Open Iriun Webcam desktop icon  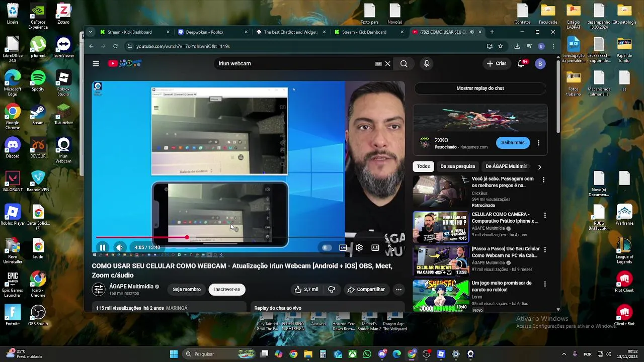tap(63, 151)
